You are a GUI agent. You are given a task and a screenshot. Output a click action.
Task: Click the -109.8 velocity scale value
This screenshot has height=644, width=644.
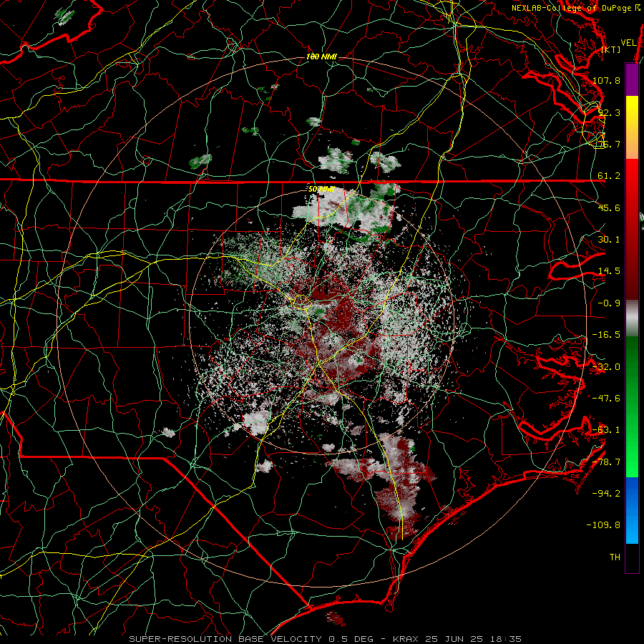(603, 525)
